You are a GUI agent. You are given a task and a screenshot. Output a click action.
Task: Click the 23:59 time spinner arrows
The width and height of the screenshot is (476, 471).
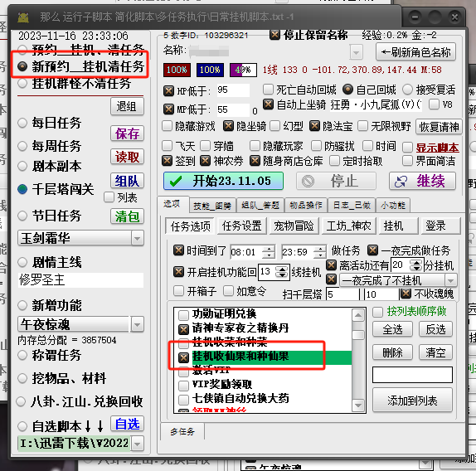coord(320,252)
